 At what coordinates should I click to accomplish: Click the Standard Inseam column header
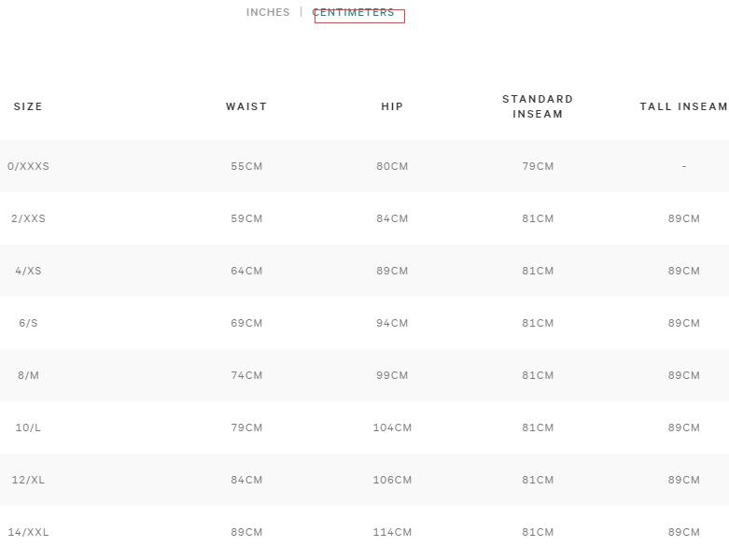click(538, 106)
